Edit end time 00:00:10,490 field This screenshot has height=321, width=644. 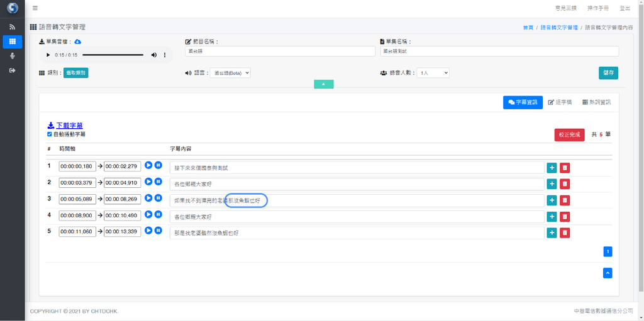tap(123, 215)
